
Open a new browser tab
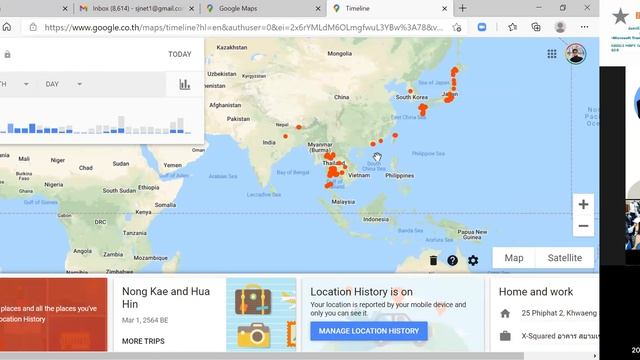[x=462, y=8]
